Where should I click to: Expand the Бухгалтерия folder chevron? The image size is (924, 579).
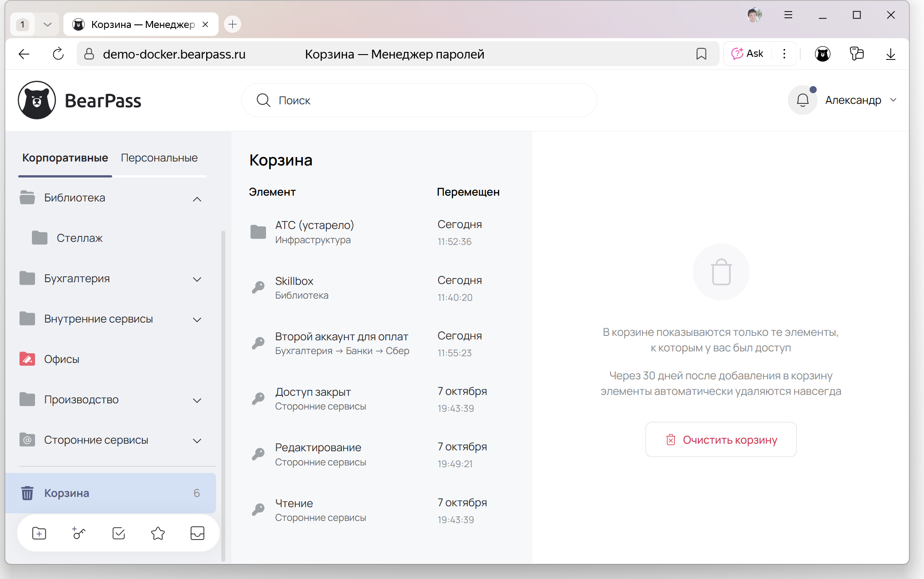coord(197,279)
